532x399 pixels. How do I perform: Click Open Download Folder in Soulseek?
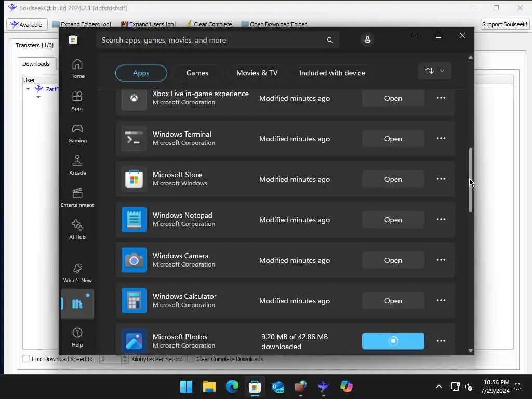(x=274, y=24)
